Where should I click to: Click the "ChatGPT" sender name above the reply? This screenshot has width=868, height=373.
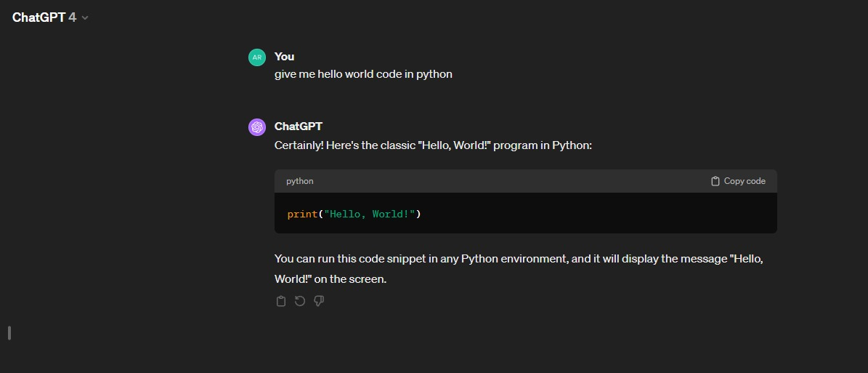click(299, 127)
